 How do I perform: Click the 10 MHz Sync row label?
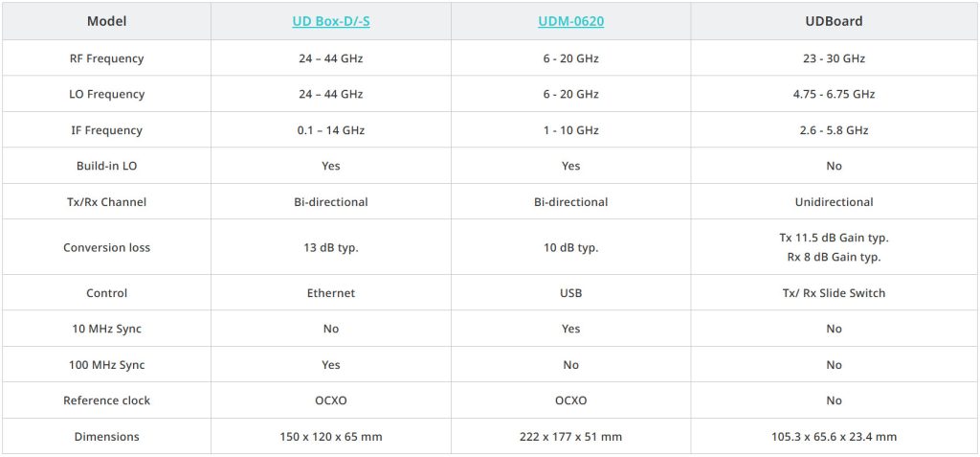click(x=106, y=329)
